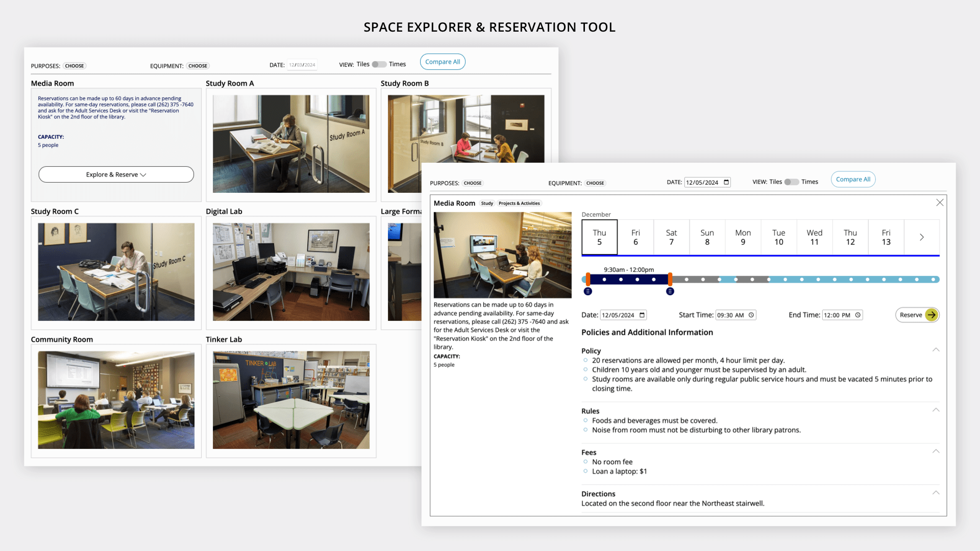
Task: Toggle Tiles/Times view in front panel
Action: click(791, 182)
